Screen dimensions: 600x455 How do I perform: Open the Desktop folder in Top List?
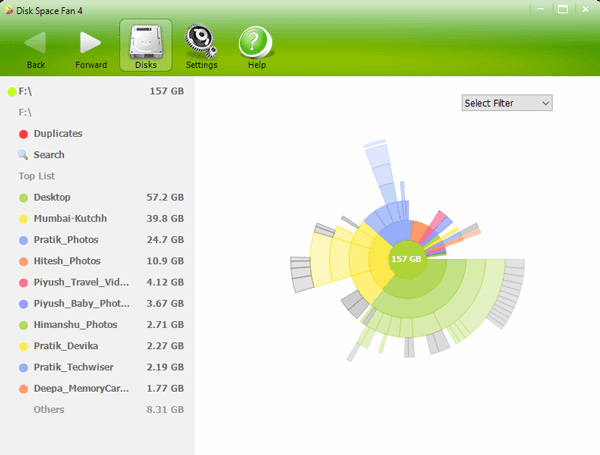52,197
